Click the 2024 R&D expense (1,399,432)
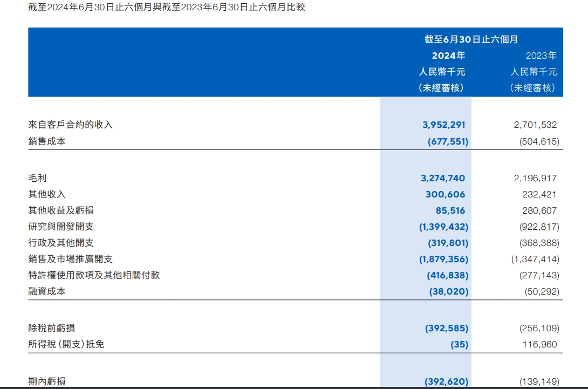The height and width of the screenshot is (389, 588). tap(443, 227)
